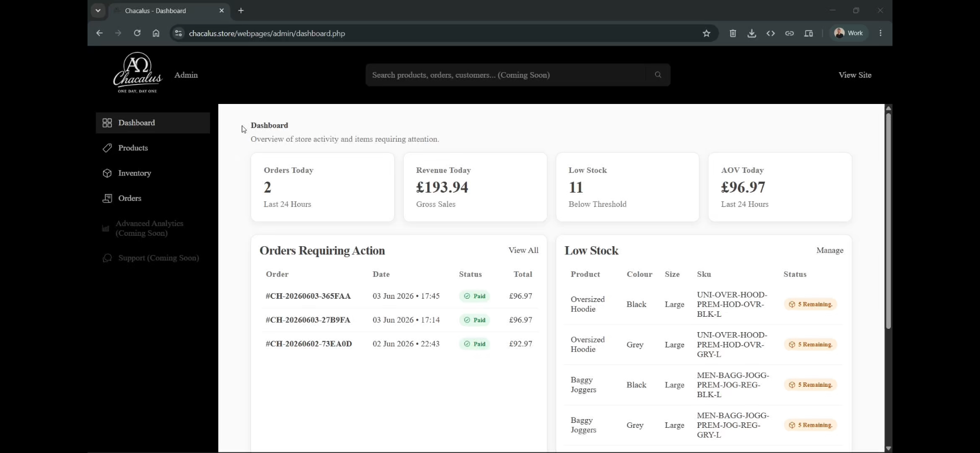980x453 pixels.
Task: Open the trash extension icon in toolbar
Action: [733, 33]
